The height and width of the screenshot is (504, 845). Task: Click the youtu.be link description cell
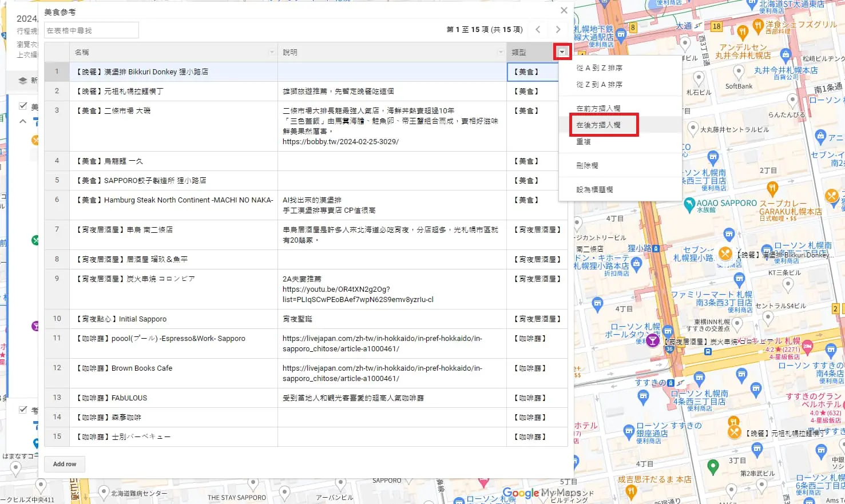392,289
